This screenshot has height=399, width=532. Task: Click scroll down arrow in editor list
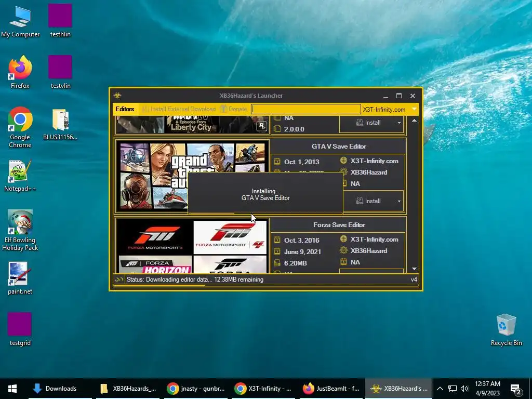(414, 269)
